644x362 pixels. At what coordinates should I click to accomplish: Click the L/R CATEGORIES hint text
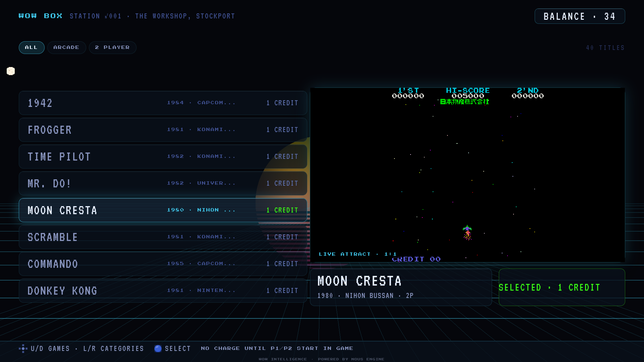113,349
